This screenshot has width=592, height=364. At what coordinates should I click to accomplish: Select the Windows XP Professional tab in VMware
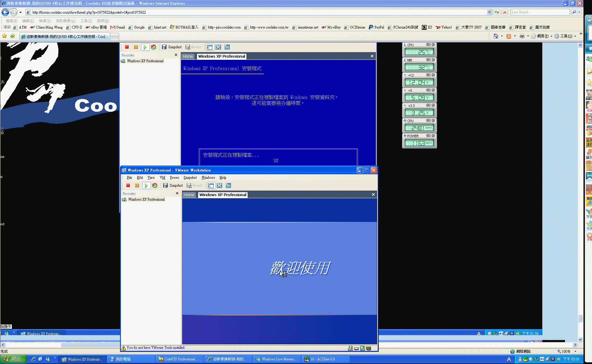[x=223, y=195]
